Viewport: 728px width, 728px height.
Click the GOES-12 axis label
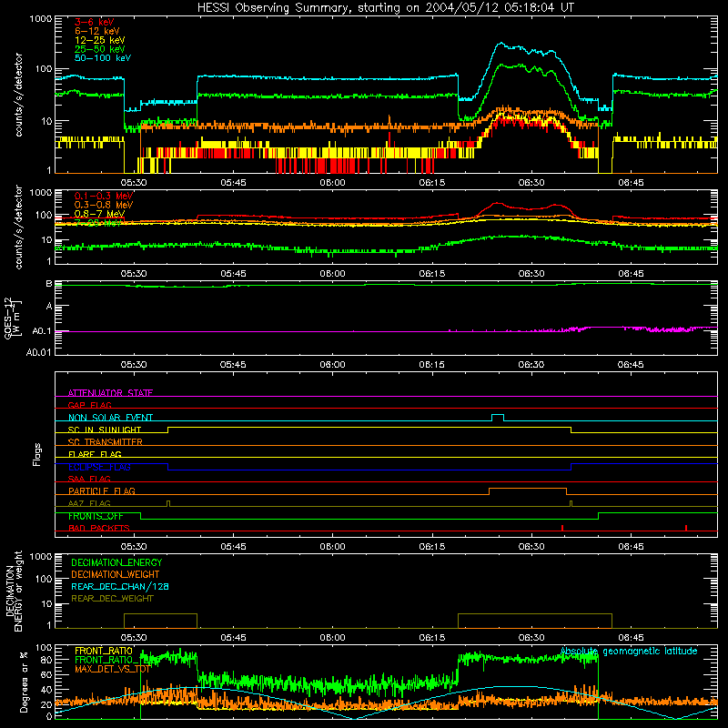(x=13, y=318)
